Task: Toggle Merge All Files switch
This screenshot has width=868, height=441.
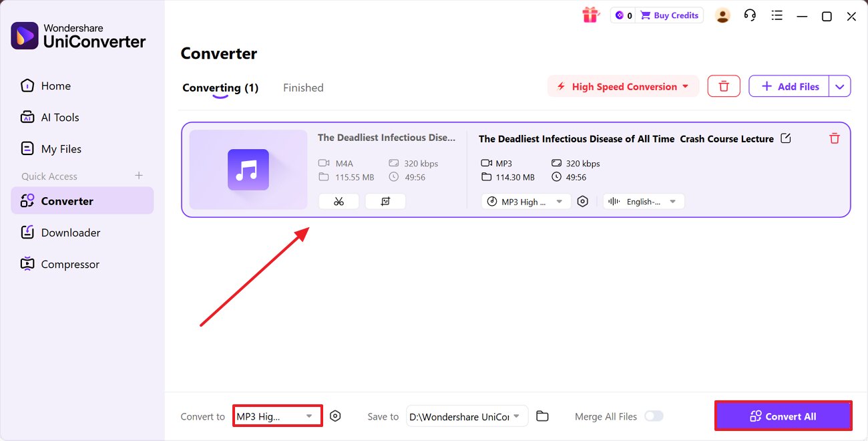Action: point(654,416)
